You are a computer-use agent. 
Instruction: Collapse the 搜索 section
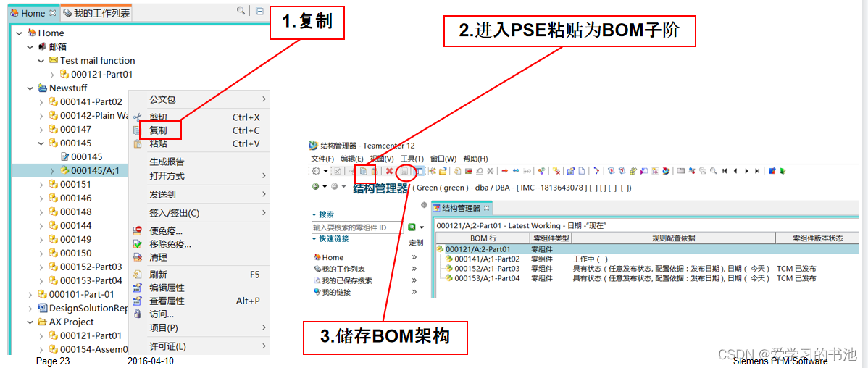pos(314,214)
